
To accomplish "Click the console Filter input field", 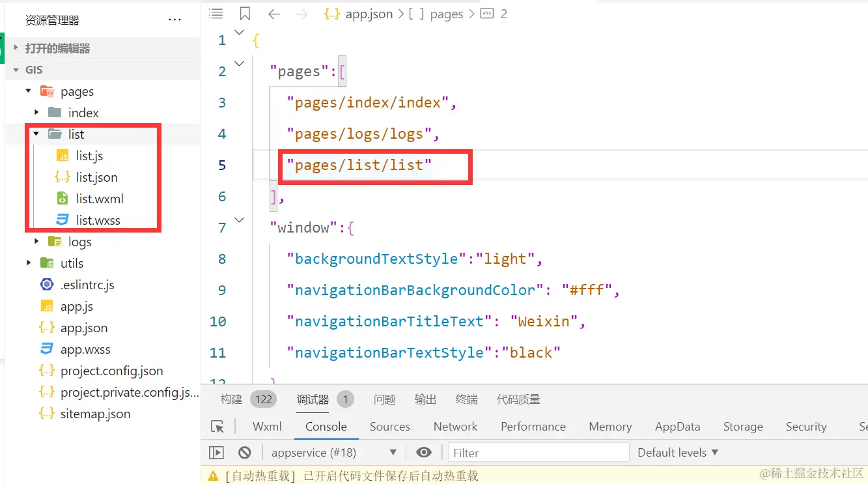I will [539, 452].
